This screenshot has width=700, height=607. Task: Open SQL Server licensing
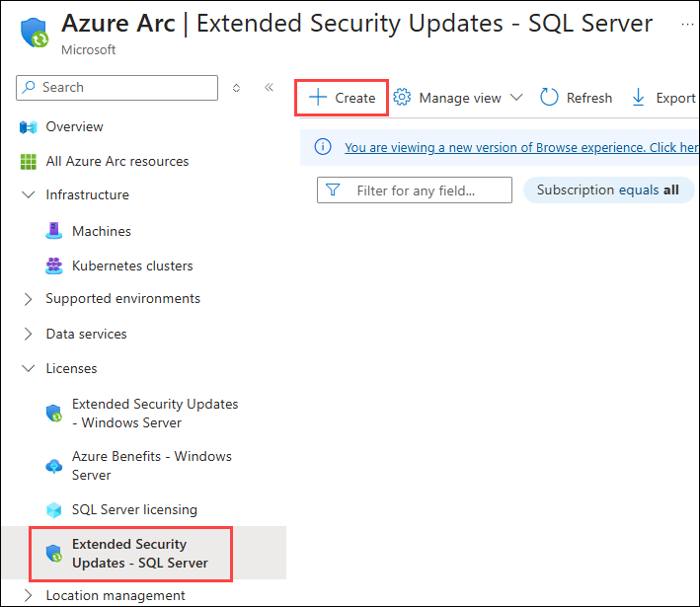(x=135, y=509)
